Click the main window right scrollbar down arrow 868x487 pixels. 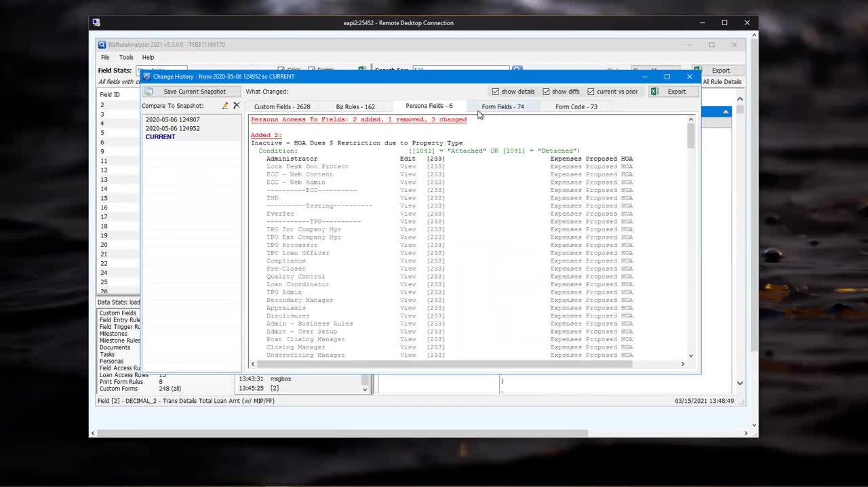click(x=740, y=383)
